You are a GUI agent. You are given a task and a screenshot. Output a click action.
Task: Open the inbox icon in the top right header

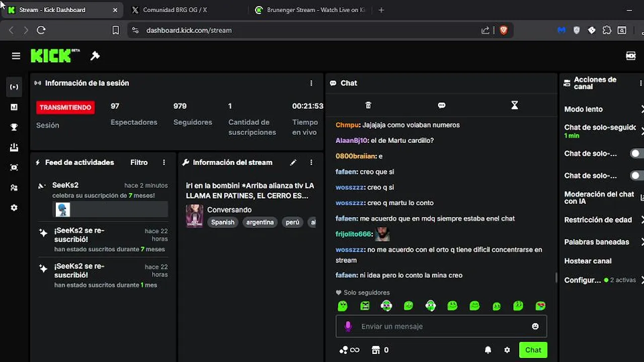pyautogui.click(x=630, y=56)
